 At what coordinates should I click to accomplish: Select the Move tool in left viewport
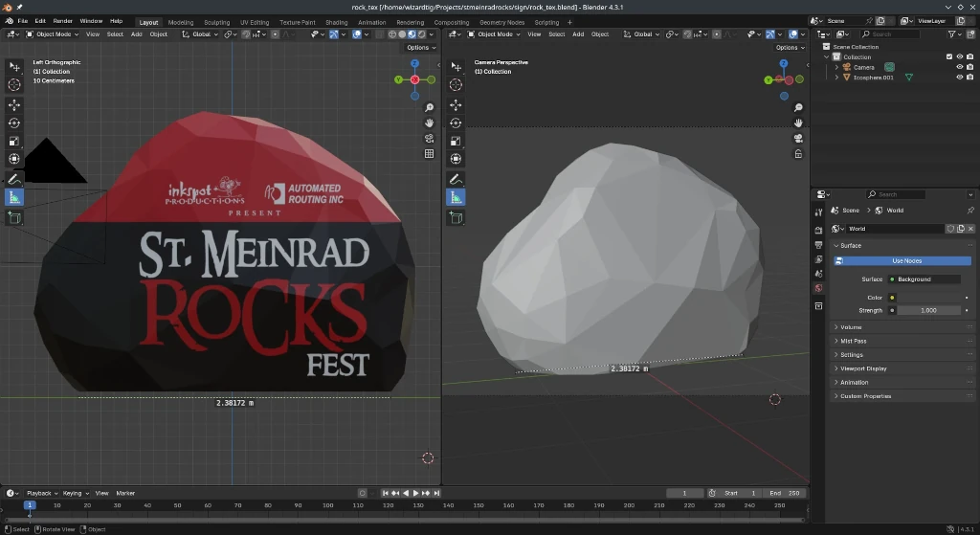click(x=14, y=105)
